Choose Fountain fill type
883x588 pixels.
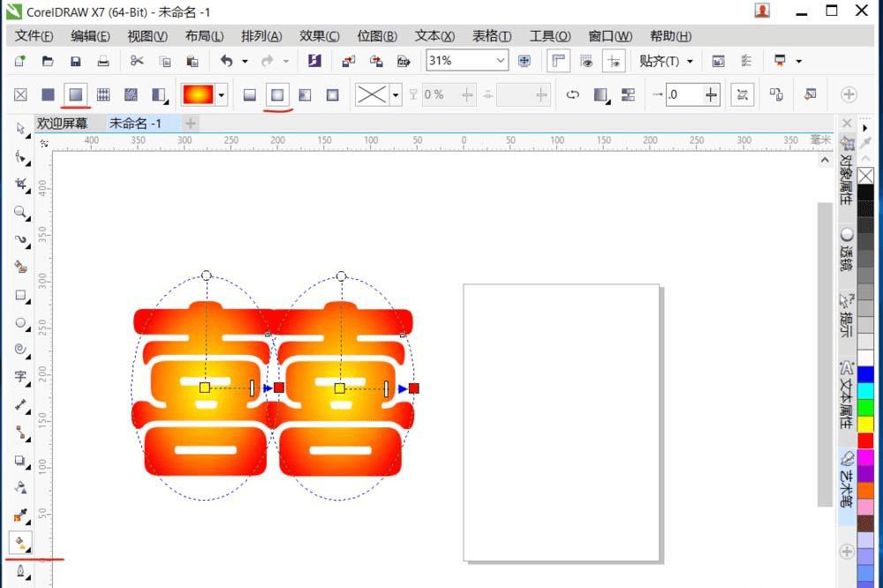click(x=75, y=94)
